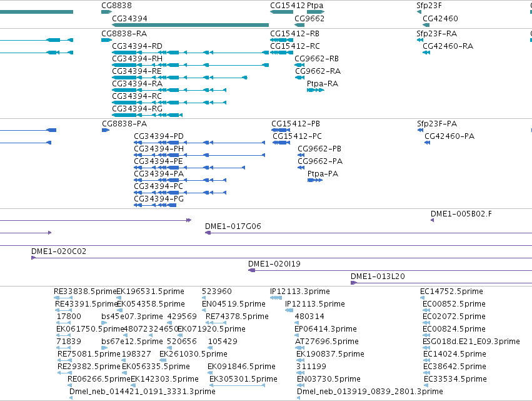Select protein CG34394-PD
Screen dimensions: 532x401
[158, 136]
